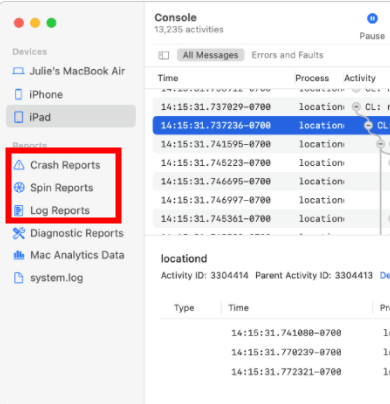Switch to All Messages filter

210,55
